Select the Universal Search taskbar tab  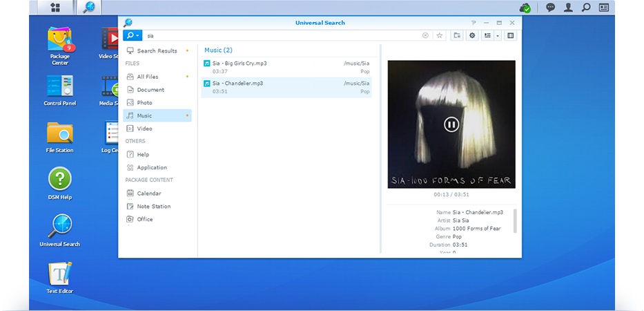pos(88,8)
